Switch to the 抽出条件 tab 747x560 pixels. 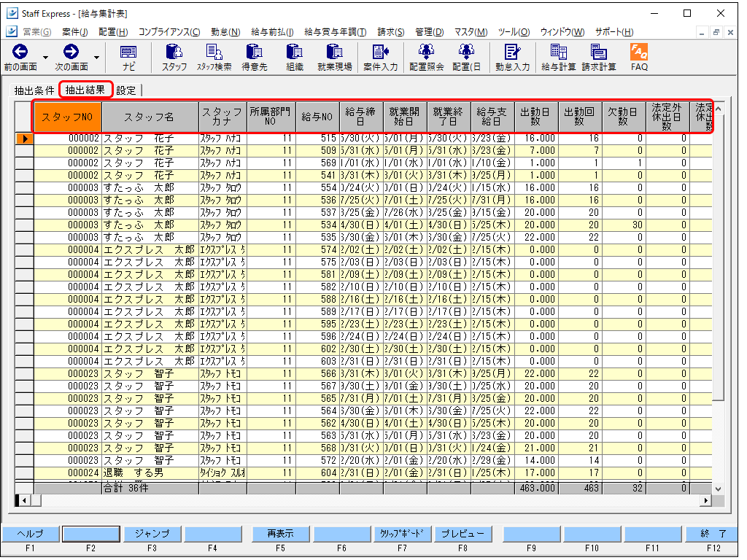tap(34, 90)
